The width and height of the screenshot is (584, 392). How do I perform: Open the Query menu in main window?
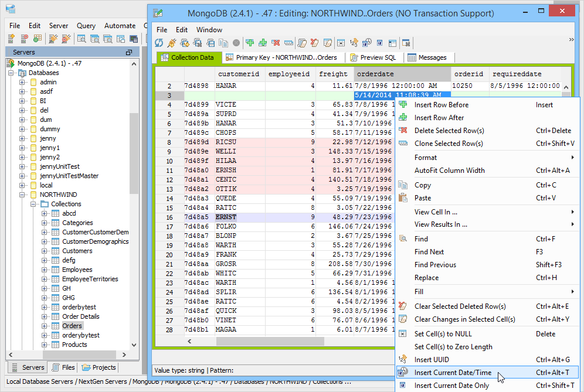[86, 26]
